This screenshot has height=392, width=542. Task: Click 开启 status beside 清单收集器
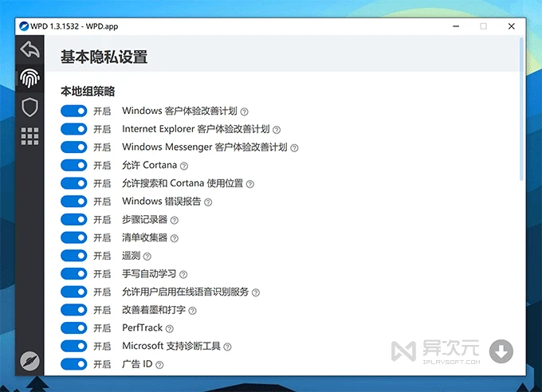[102, 237]
